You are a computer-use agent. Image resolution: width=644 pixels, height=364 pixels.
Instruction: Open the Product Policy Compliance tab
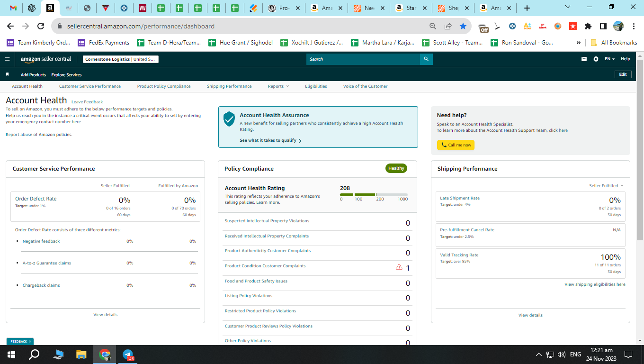click(x=164, y=86)
